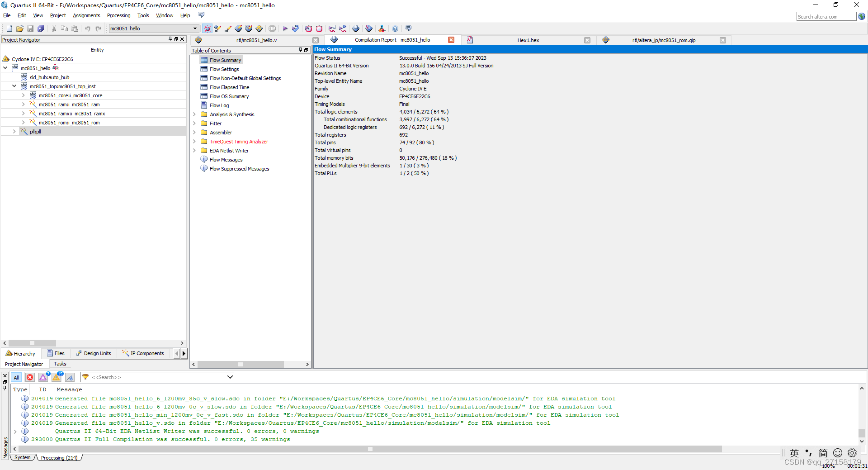Click the globe icon beside altera search
Screen dimensions: 868x470
point(862,16)
